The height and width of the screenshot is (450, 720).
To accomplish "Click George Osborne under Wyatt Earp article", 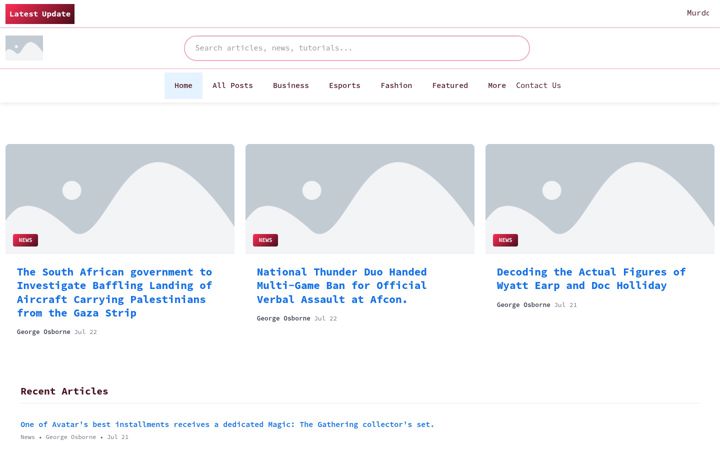I will (x=523, y=304).
